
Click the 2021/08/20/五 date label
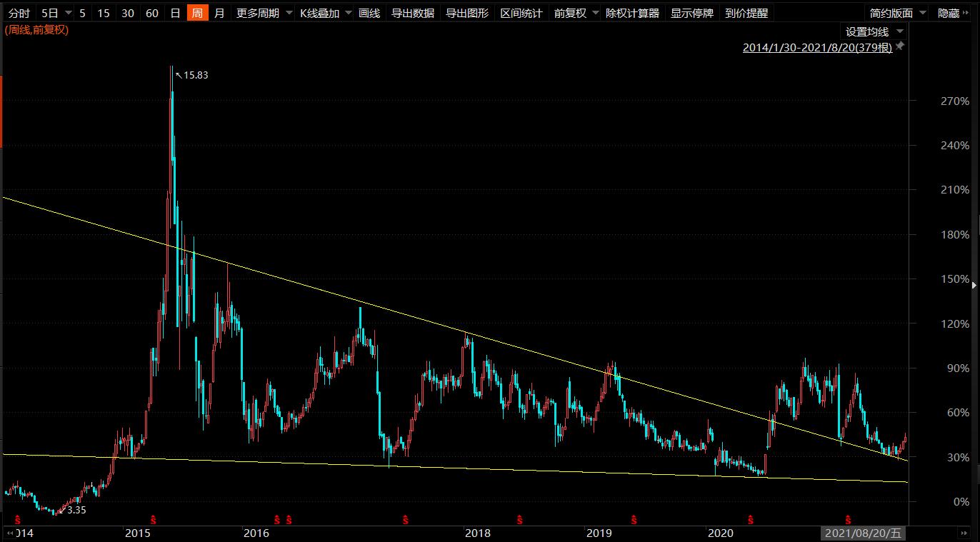coord(864,533)
